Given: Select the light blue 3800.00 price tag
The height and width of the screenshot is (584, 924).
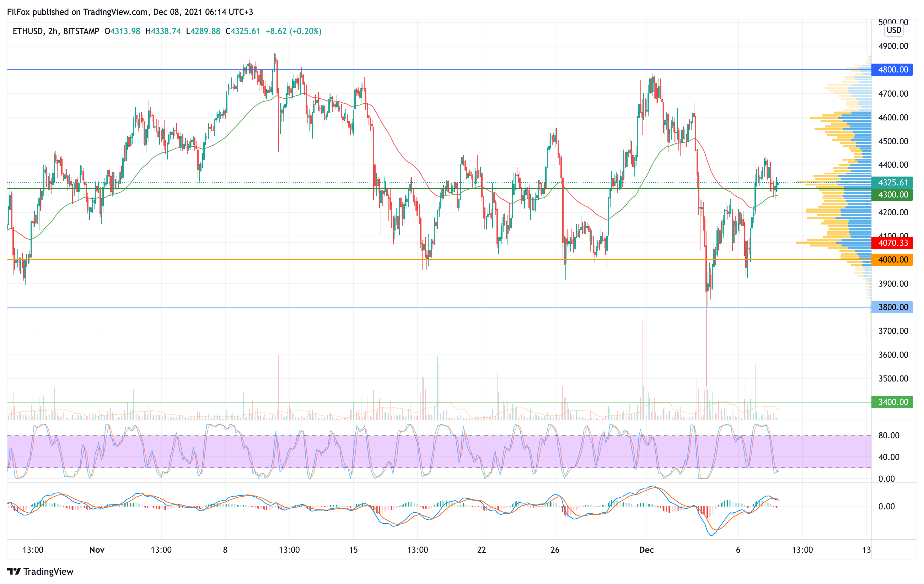Looking at the screenshot, I should pyautogui.click(x=892, y=308).
